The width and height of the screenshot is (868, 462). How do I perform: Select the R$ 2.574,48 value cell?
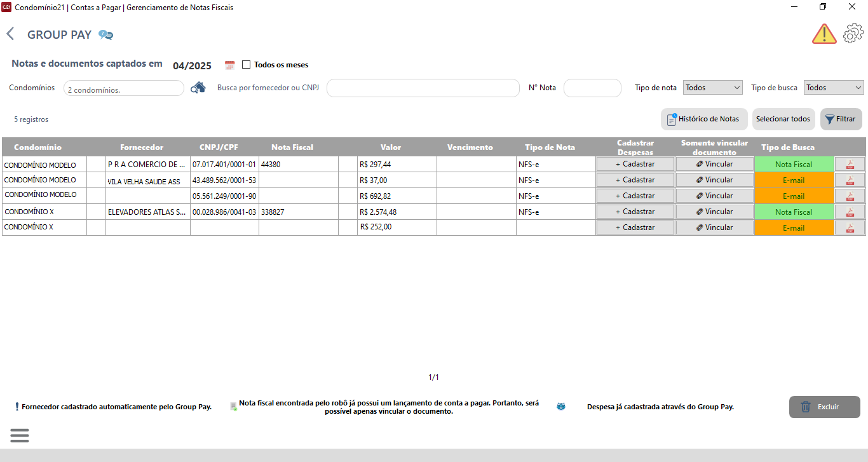(397, 212)
